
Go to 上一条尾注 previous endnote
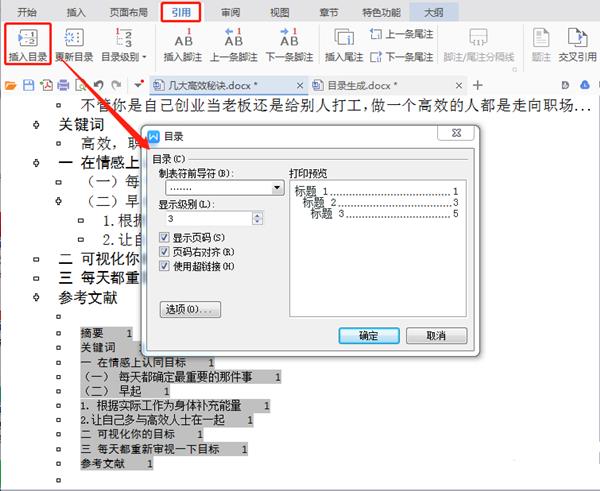point(401,34)
